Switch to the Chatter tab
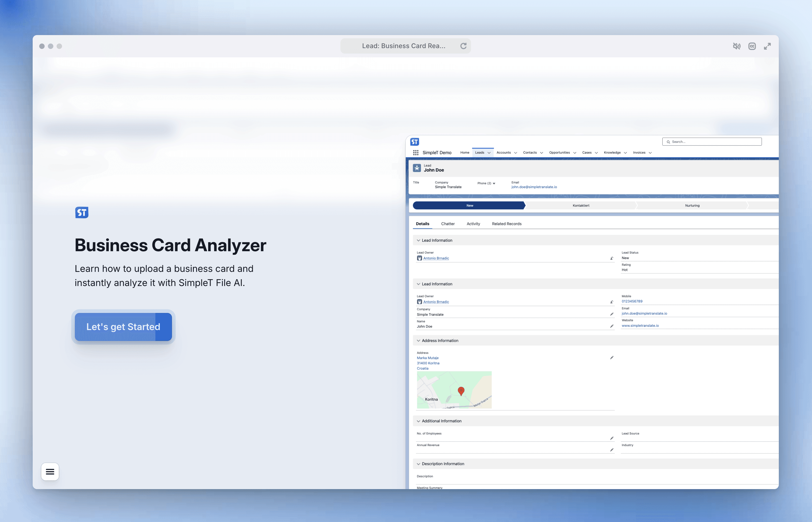 click(448, 224)
